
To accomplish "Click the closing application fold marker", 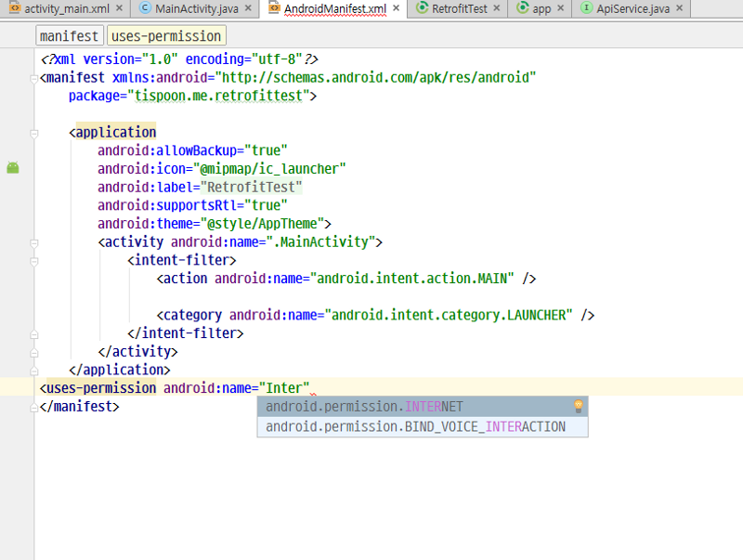I will point(33,371).
